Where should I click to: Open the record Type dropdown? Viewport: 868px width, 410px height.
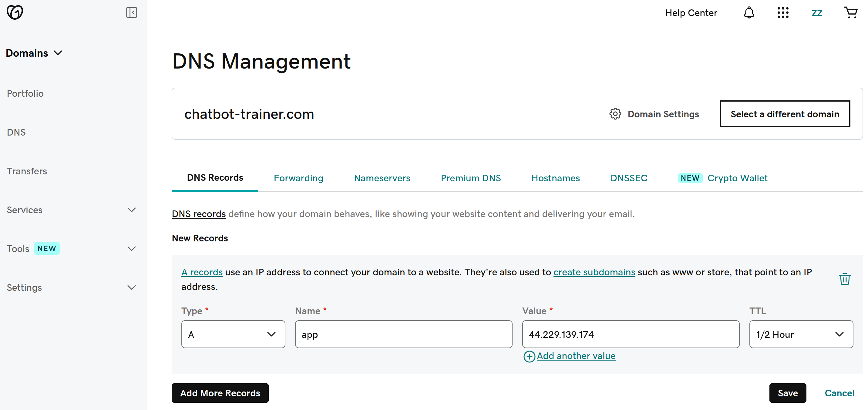(x=233, y=334)
